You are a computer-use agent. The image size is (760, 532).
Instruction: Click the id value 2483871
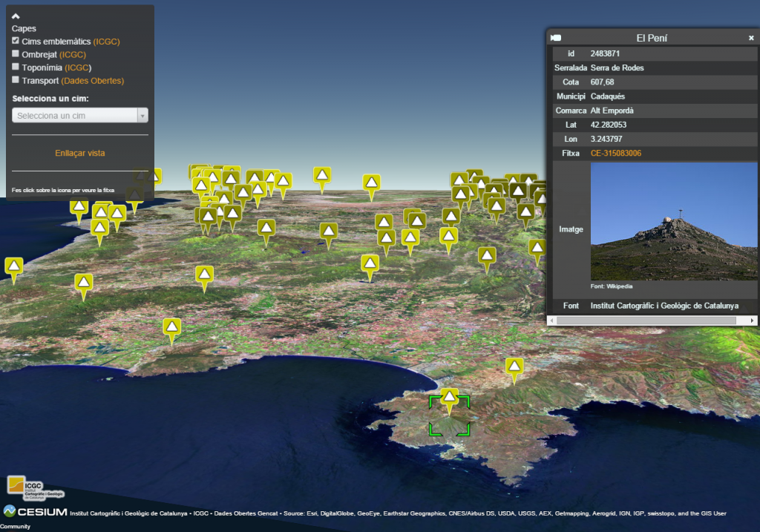(x=605, y=53)
